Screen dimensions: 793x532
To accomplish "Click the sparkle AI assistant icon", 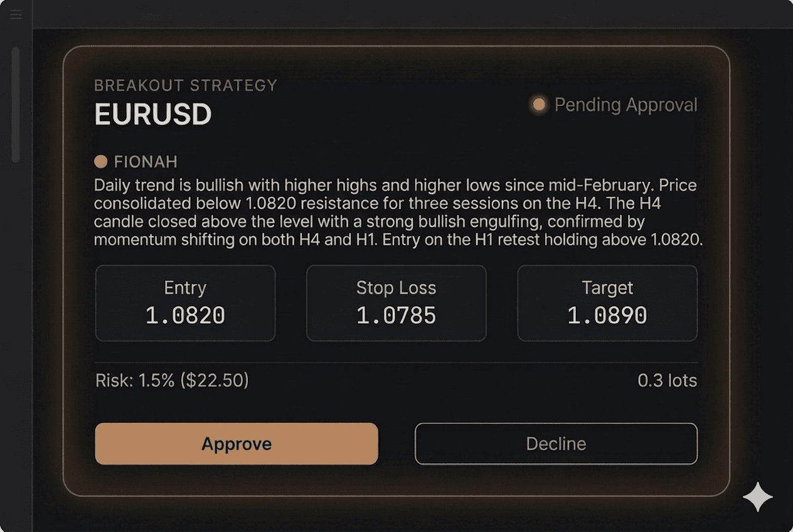I will pyautogui.click(x=757, y=496).
